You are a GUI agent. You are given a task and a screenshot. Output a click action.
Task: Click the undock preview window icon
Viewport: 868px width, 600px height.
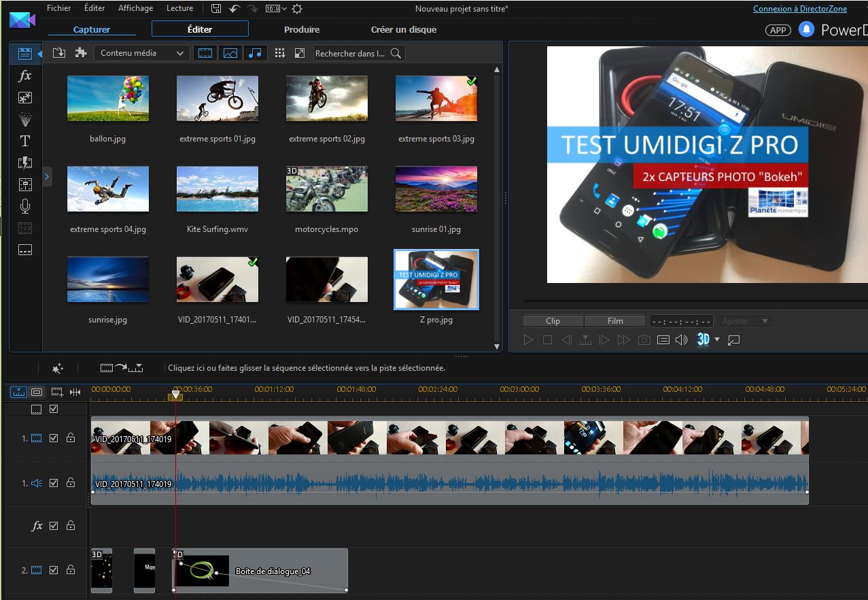[733, 339]
